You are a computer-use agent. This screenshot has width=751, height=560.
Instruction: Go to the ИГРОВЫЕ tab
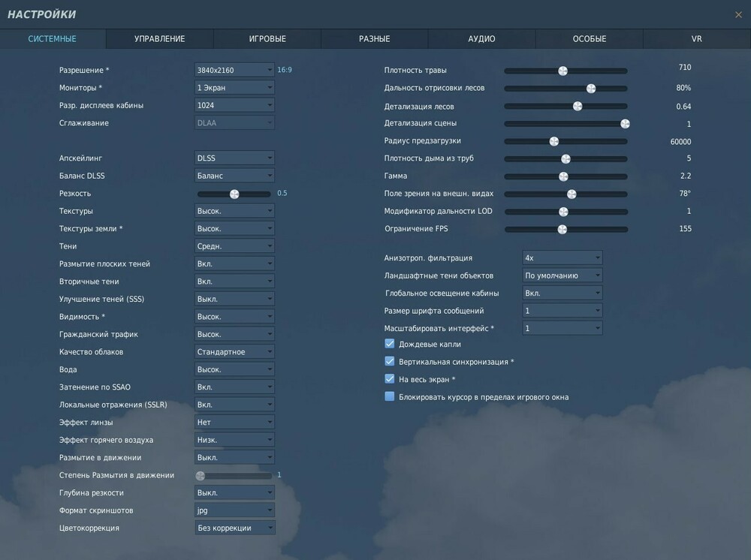click(x=266, y=38)
